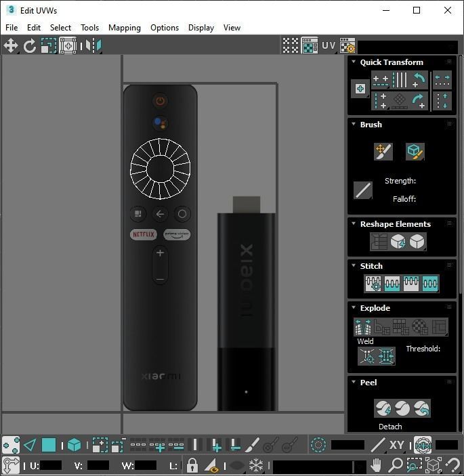Click Stitch to Target icon

tap(373, 284)
